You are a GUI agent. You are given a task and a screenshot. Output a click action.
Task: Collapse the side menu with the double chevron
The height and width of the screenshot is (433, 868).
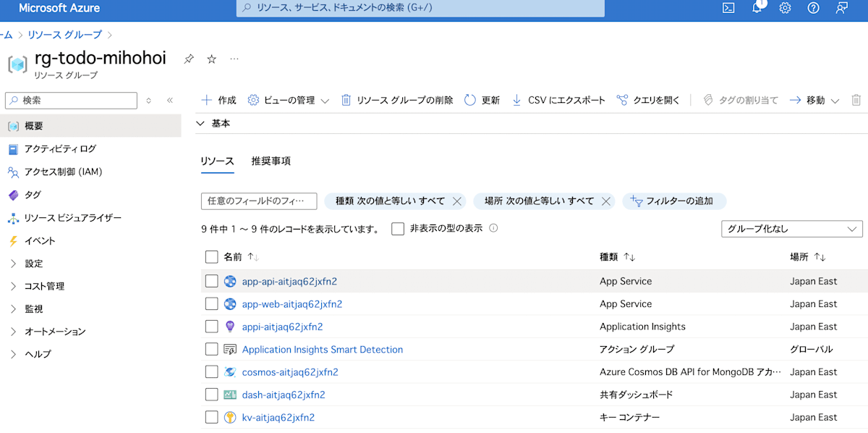170,101
